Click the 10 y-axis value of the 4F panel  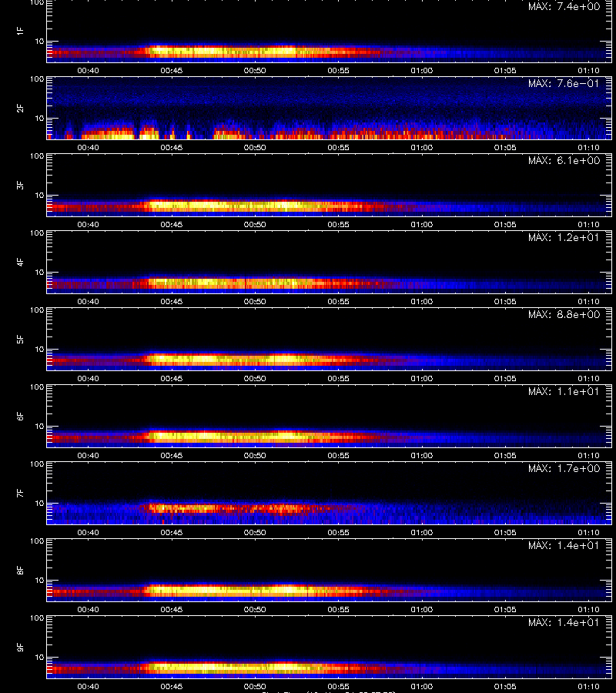[39, 273]
